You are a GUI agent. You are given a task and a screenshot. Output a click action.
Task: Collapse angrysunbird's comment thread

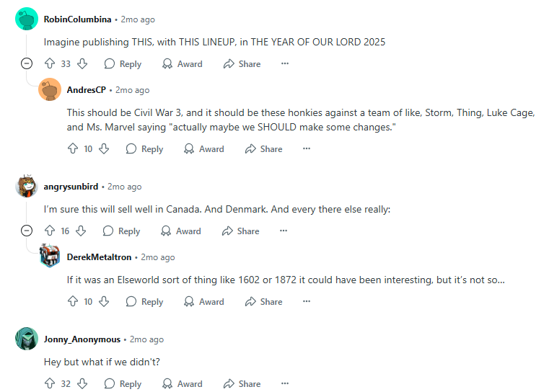[x=27, y=231]
